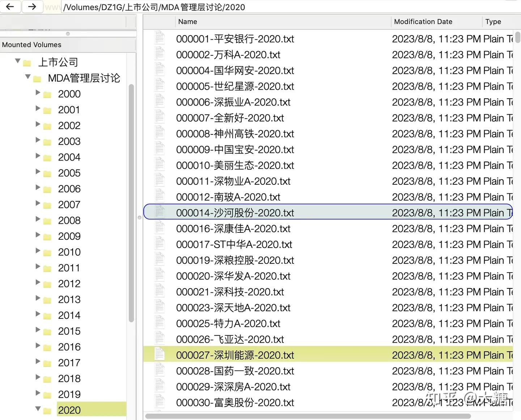521x420 pixels.
Task: Click the 2003 folder icon
Action: (x=47, y=142)
